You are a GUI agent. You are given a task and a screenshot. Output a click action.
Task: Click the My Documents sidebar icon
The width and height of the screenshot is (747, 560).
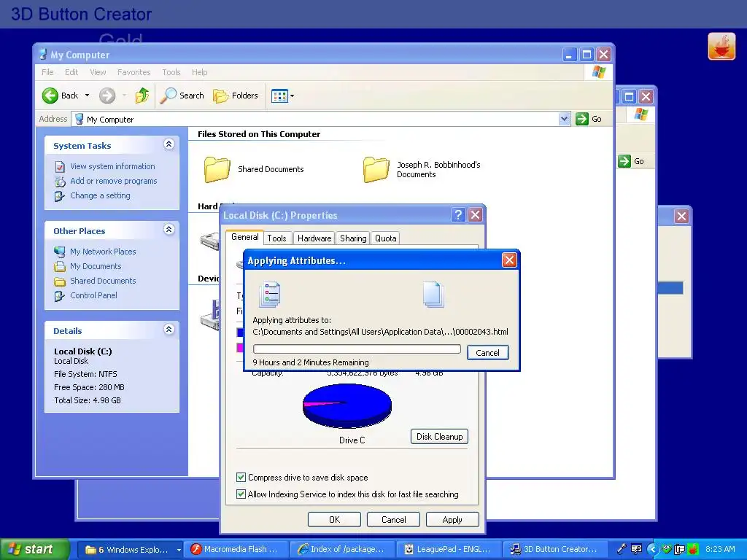[60, 266]
